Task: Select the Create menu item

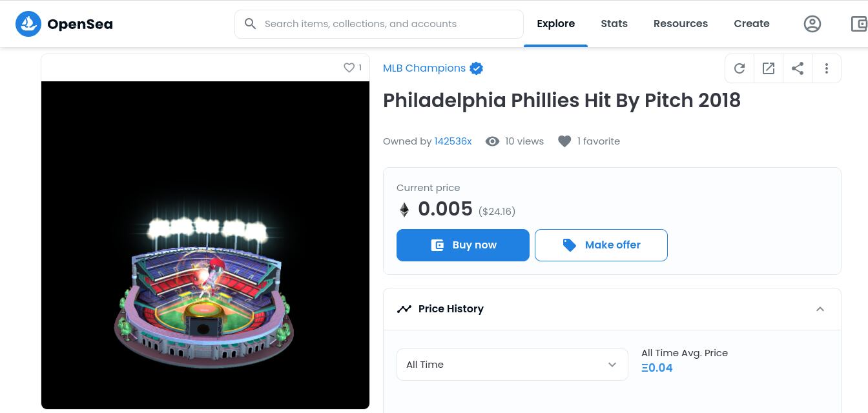Action: [752, 24]
